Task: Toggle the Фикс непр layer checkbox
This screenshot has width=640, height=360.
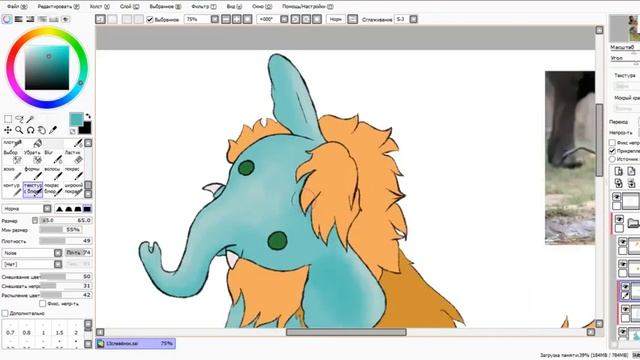Action: [612, 142]
